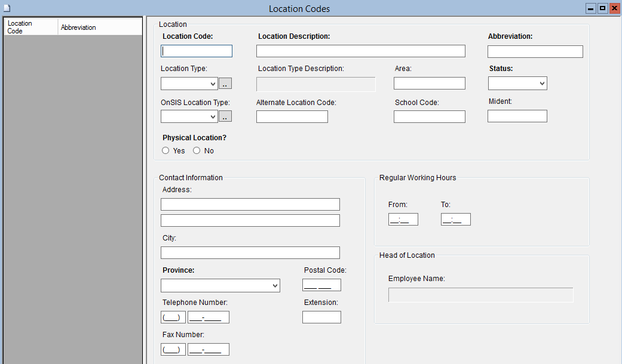The height and width of the screenshot is (364, 622).
Task: Click the document icon in the title bar
Action: tap(7, 8)
